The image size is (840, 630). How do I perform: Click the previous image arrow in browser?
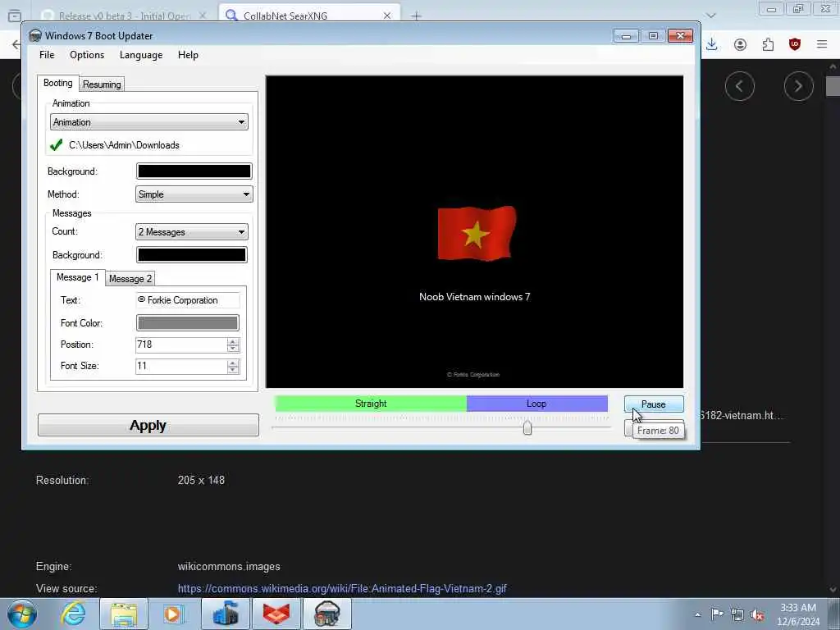coord(740,86)
